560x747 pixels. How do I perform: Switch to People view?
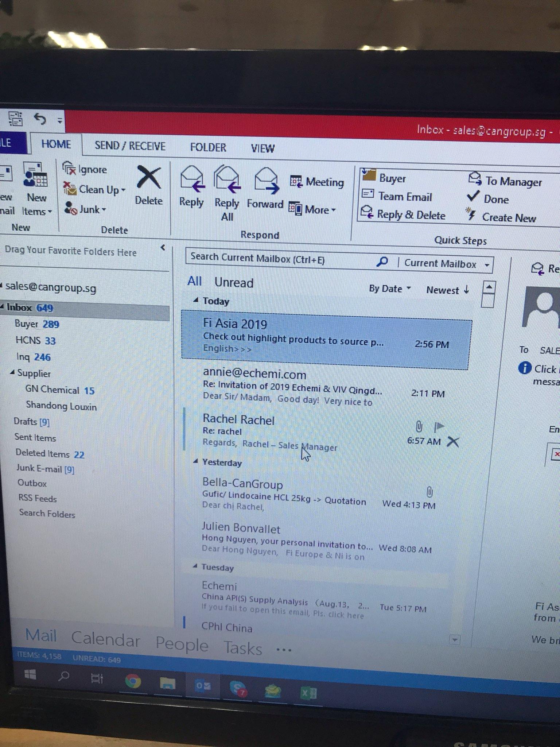(x=182, y=644)
